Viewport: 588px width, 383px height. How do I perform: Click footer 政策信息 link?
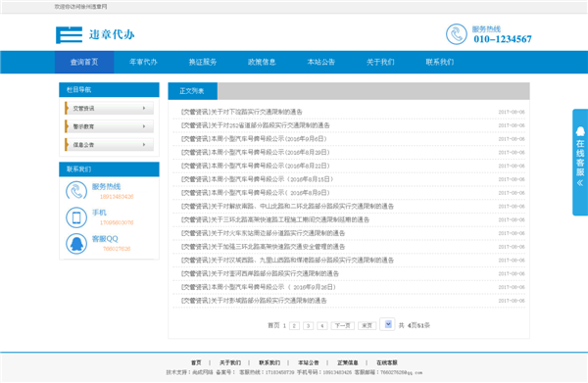[348, 362]
